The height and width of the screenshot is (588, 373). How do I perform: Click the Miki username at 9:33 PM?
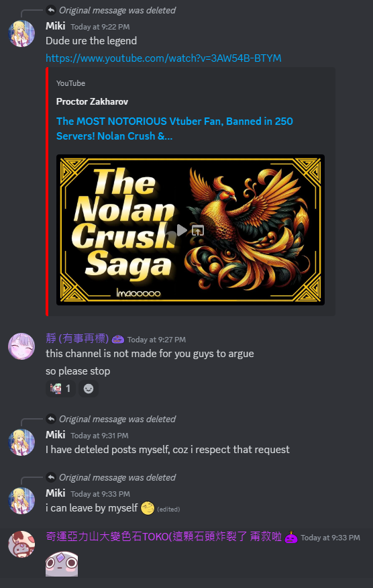tap(56, 493)
